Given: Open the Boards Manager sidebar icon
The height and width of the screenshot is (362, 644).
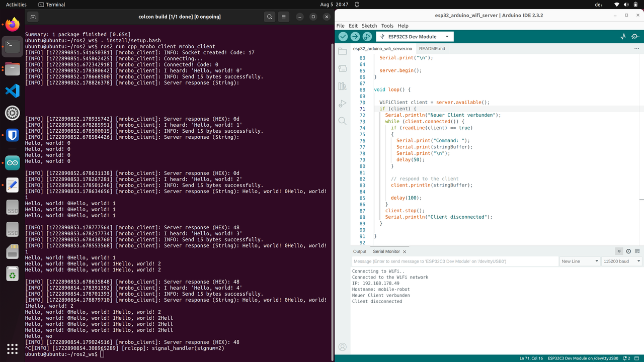Looking at the screenshot, I should pos(343,68).
